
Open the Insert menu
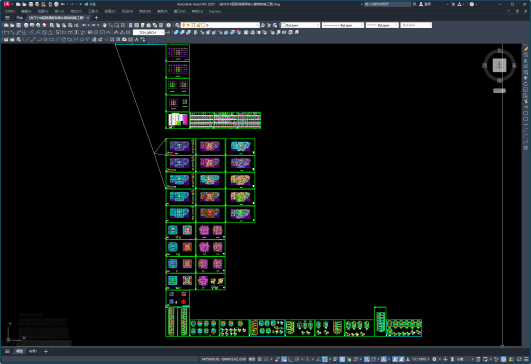click(59, 11)
